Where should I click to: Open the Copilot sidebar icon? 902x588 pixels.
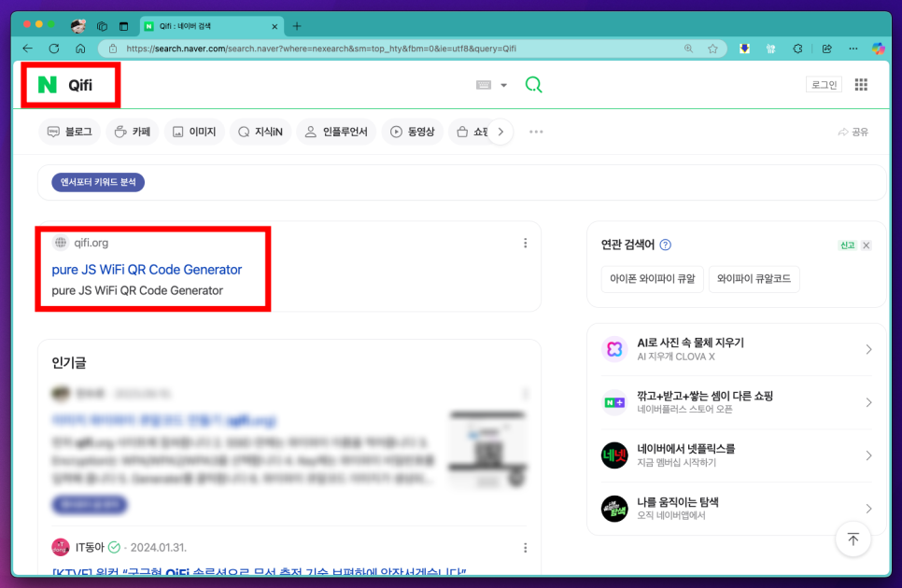point(878,49)
